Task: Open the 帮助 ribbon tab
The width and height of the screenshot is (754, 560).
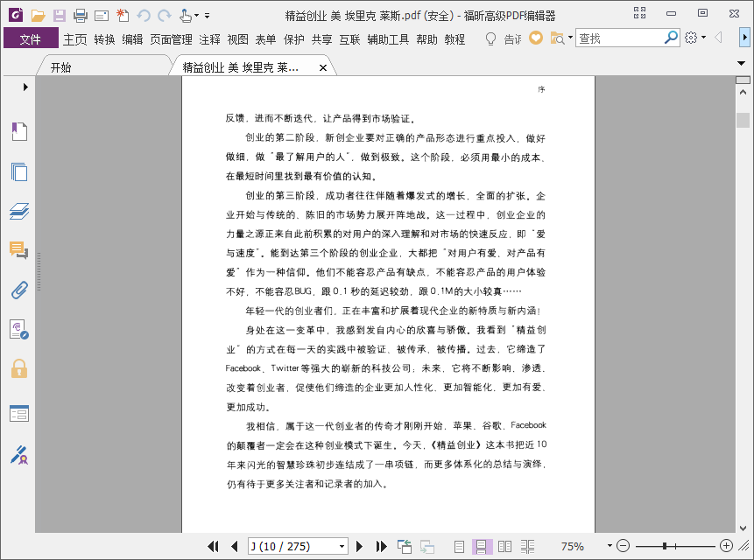Action: point(426,38)
